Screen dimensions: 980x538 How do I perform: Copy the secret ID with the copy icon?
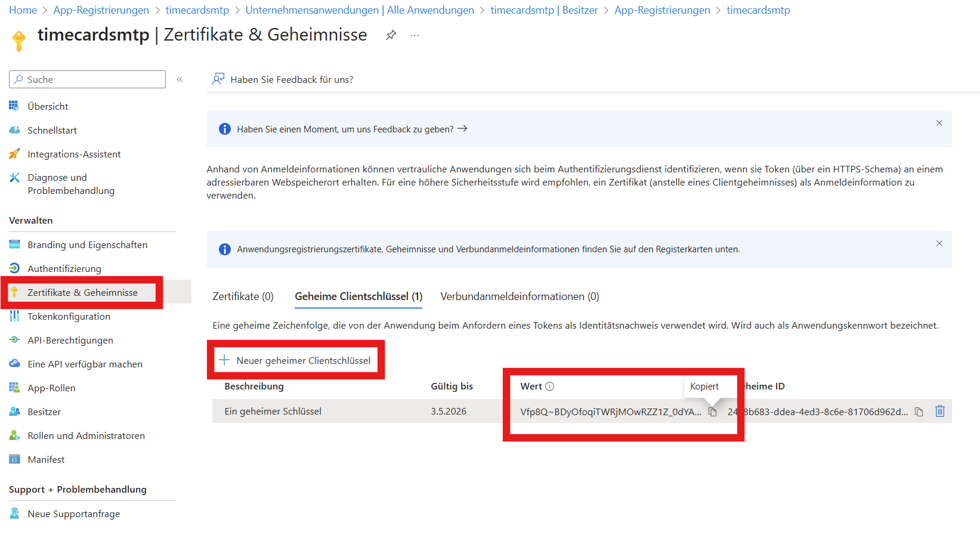tap(919, 412)
